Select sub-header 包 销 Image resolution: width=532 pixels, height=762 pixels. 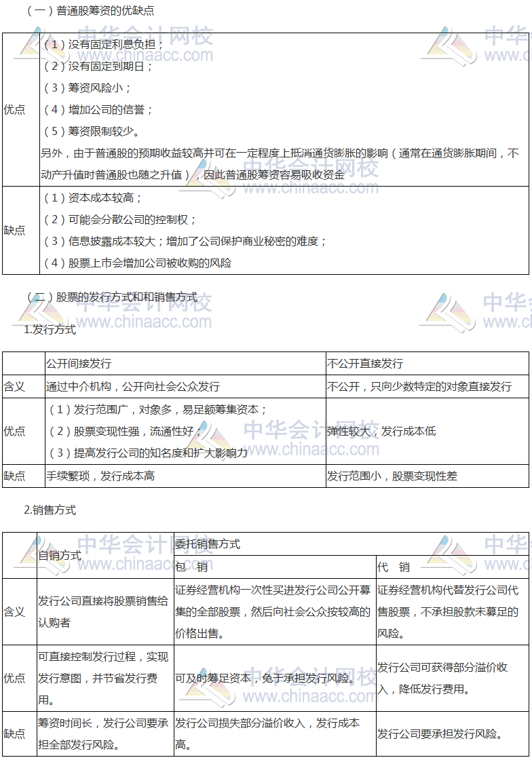(x=191, y=567)
